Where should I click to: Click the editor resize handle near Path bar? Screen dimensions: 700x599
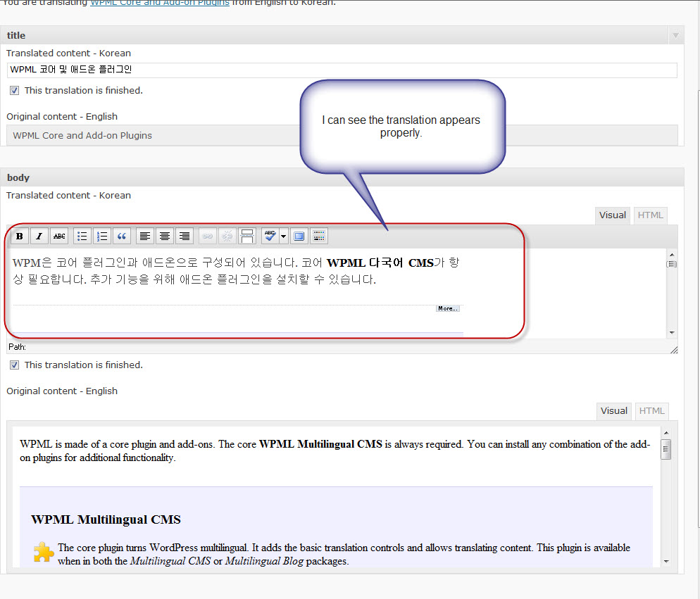pyautogui.click(x=674, y=350)
